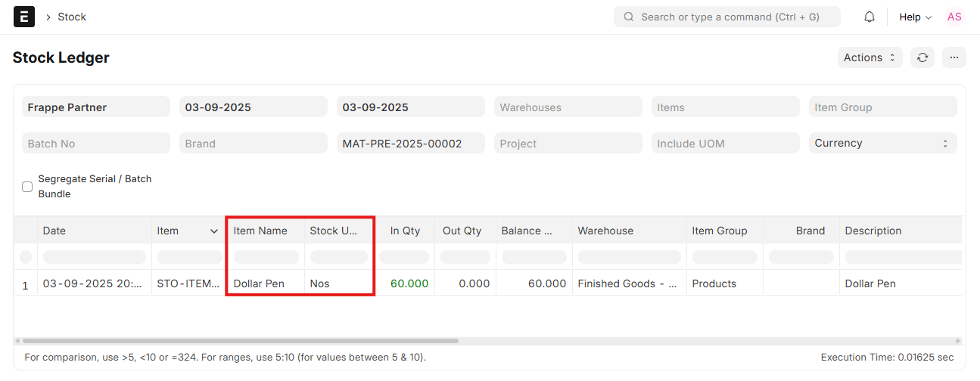Click the left scrollbar arrow

pos(19,341)
